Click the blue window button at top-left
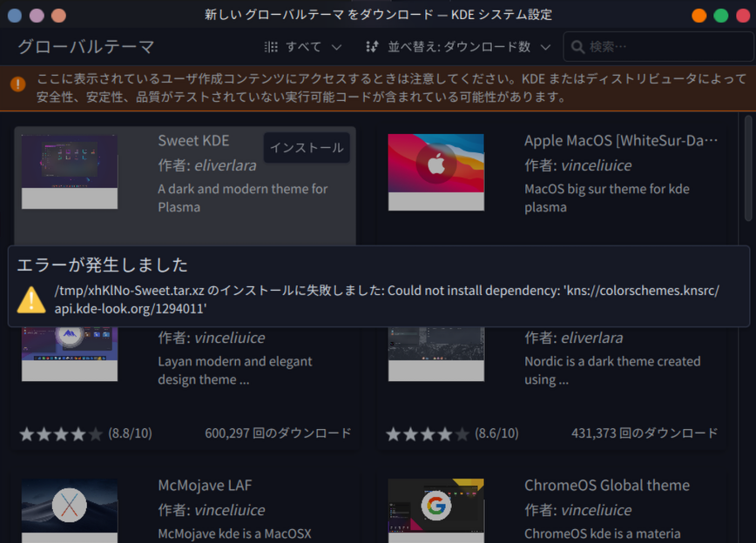Viewport: 756px width, 543px height. tap(15, 16)
